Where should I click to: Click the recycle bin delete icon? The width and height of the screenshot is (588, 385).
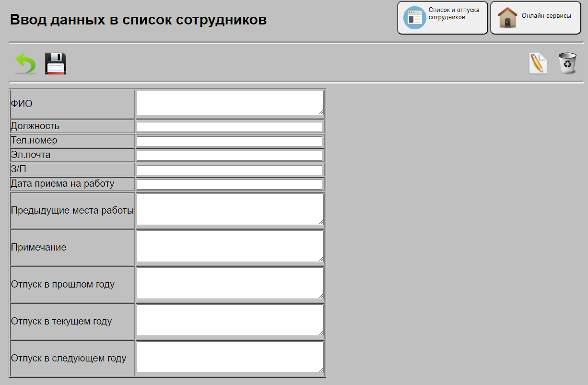point(568,63)
